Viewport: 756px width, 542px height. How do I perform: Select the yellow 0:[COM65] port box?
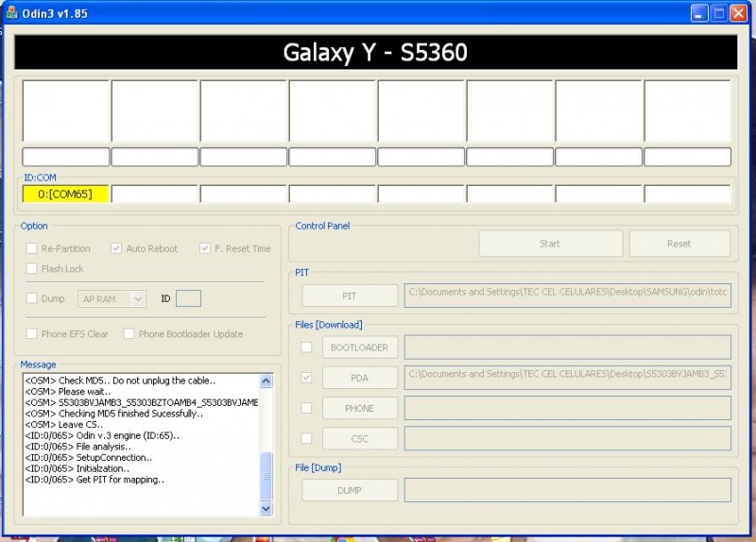65,195
